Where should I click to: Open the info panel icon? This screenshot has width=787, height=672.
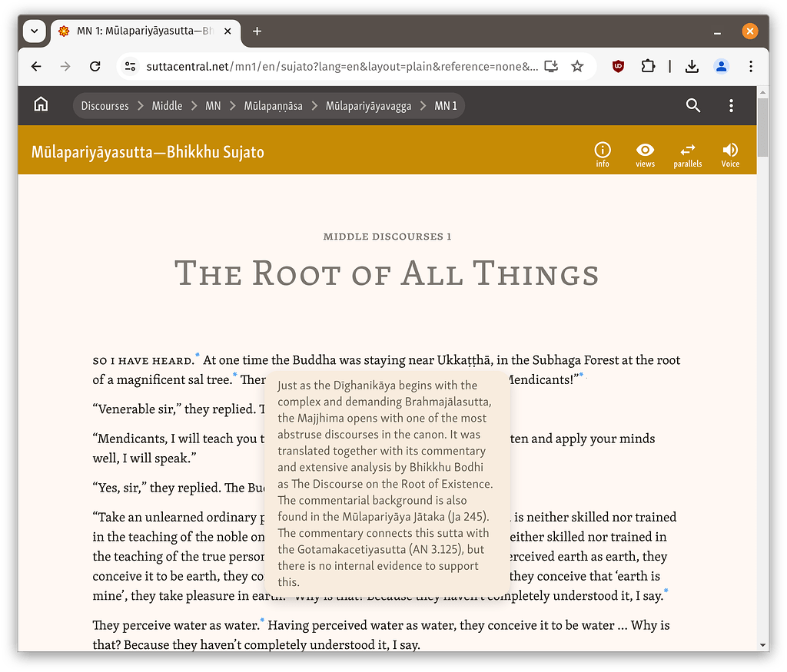point(603,154)
